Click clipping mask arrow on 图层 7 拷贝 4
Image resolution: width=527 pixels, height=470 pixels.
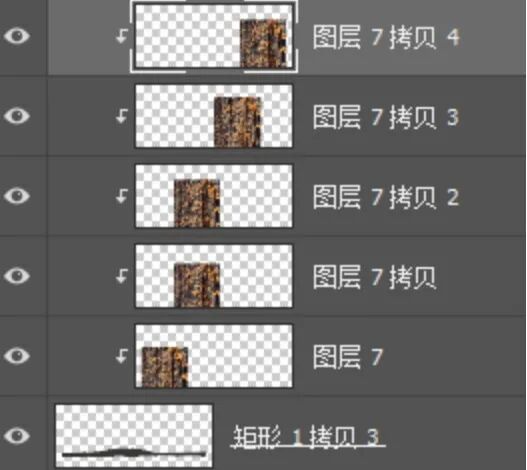122,36
